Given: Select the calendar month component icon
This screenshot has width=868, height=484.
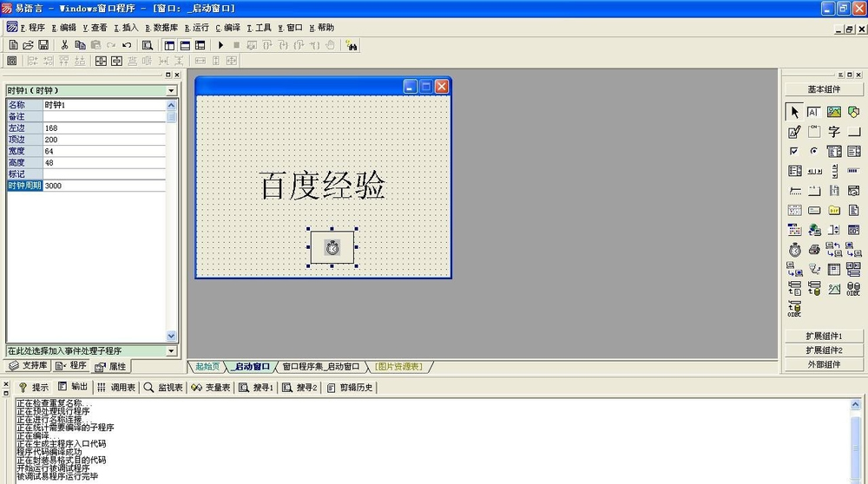Looking at the screenshot, I should coord(794,210).
